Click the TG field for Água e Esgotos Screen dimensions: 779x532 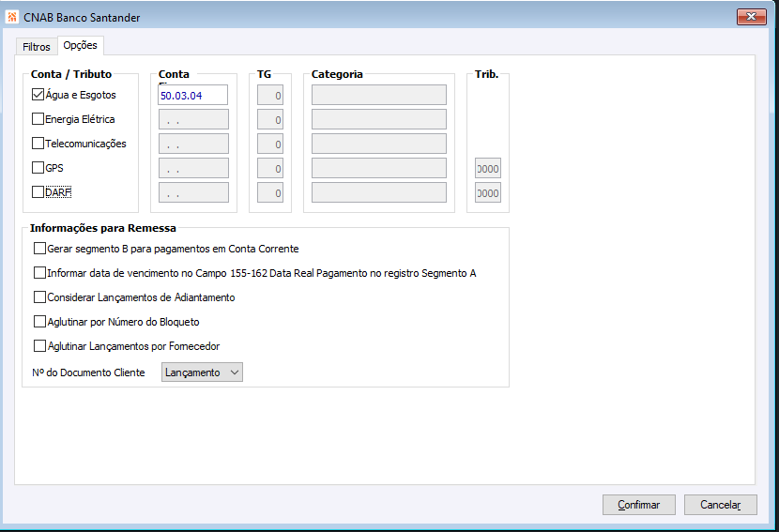pos(270,95)
